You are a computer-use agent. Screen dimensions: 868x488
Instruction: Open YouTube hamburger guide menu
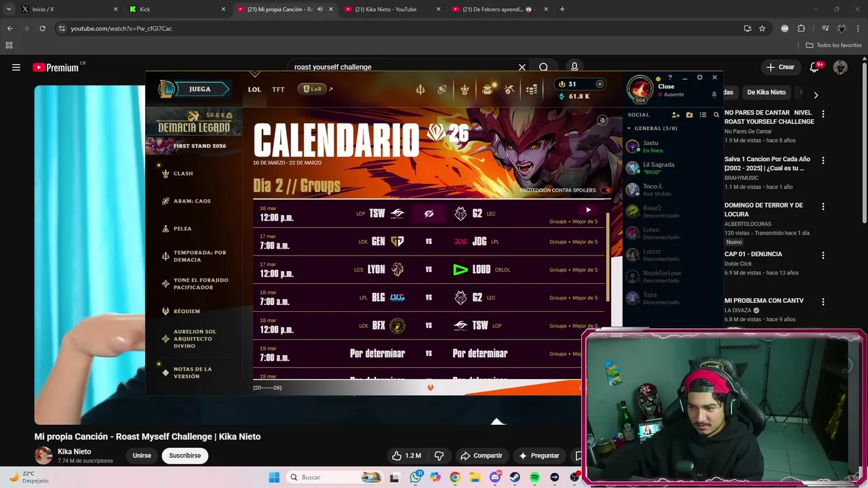(16, 67)
